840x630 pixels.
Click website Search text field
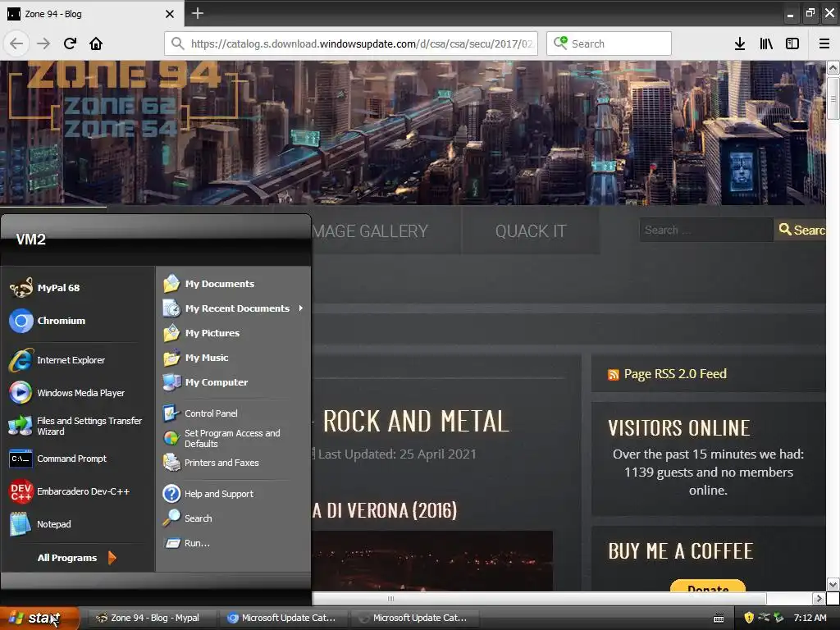click(706, 230)
